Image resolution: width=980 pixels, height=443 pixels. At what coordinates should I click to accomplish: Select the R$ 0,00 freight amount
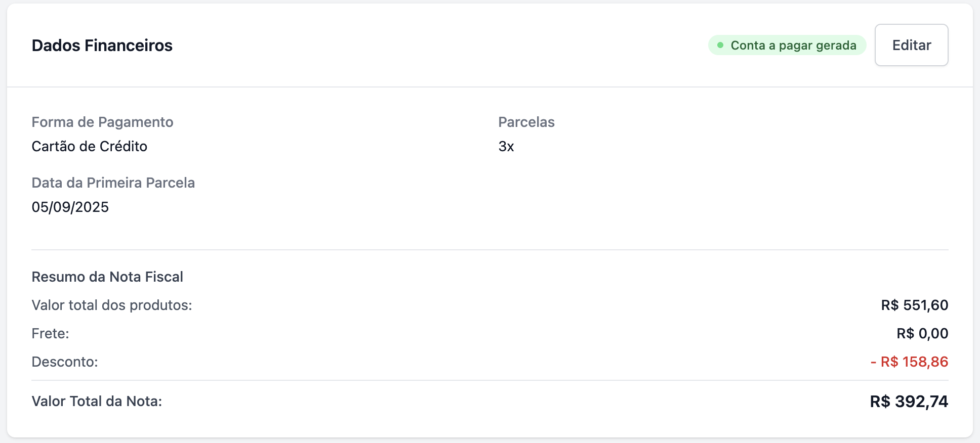pos(922,333)
